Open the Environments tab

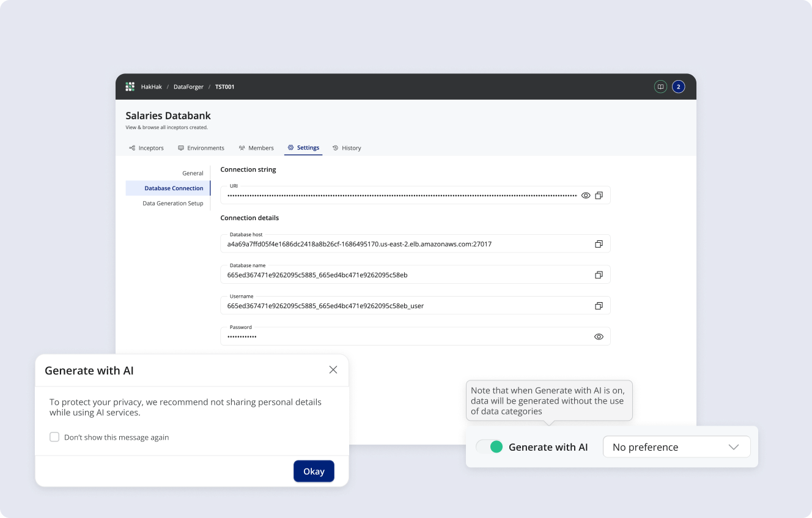[x=201, y=148]
